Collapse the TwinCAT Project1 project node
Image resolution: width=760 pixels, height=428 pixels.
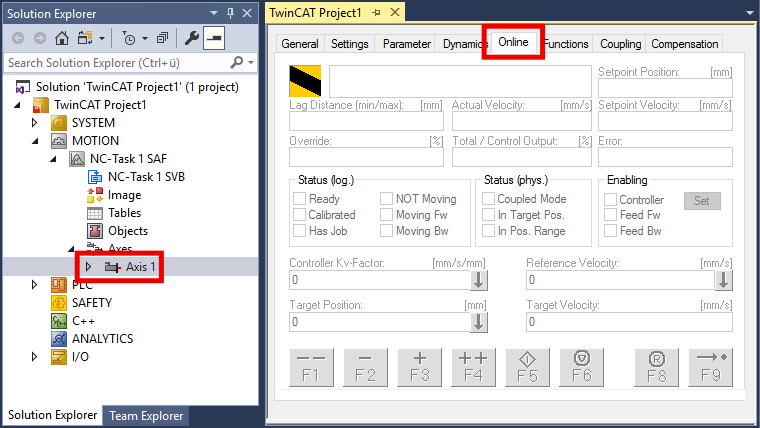[x=17, y=105]
